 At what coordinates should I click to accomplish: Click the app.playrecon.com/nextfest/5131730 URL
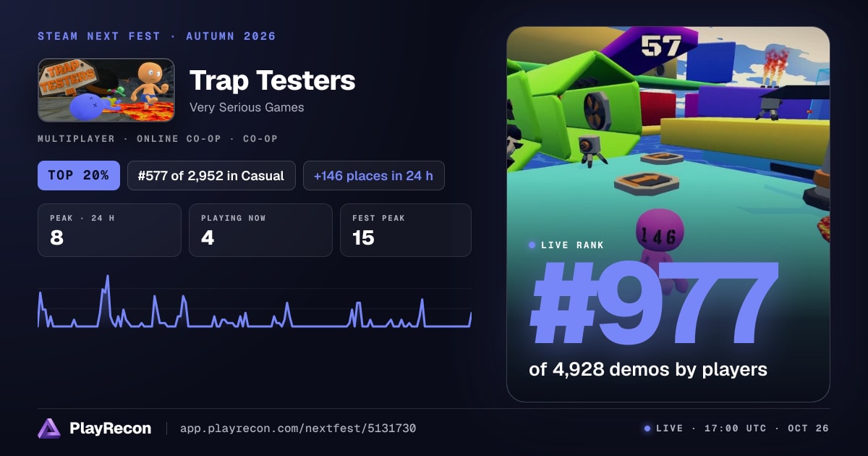coord(298,428)
